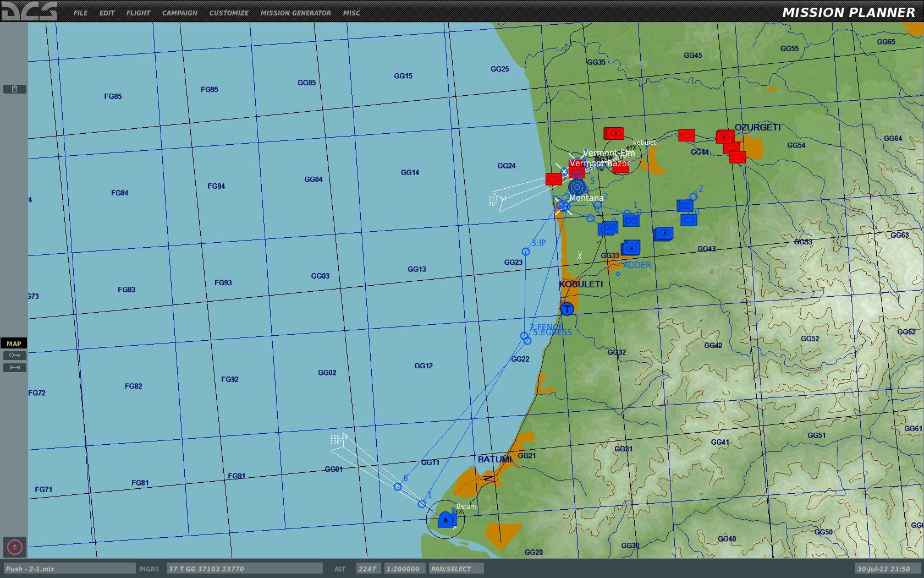924x578 pixels.
Task: Select waypoint 1 near Batumi
Action: [x=422, y=504]
